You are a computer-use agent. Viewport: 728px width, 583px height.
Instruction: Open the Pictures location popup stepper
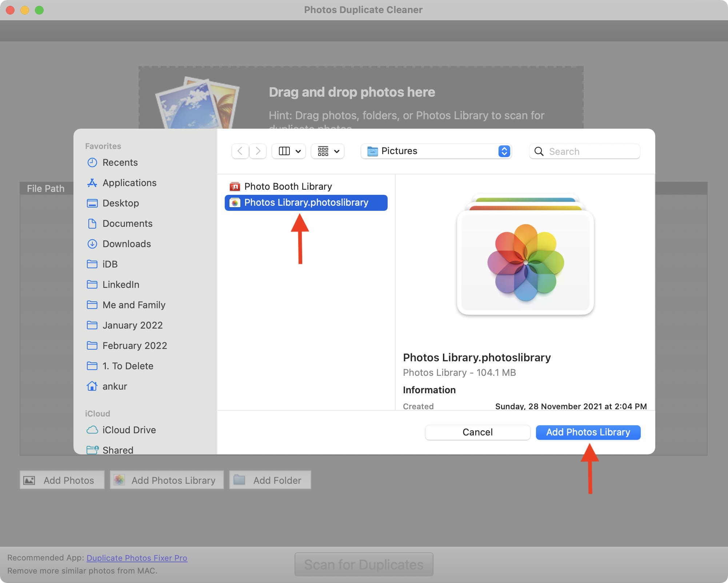coord(504,151)
